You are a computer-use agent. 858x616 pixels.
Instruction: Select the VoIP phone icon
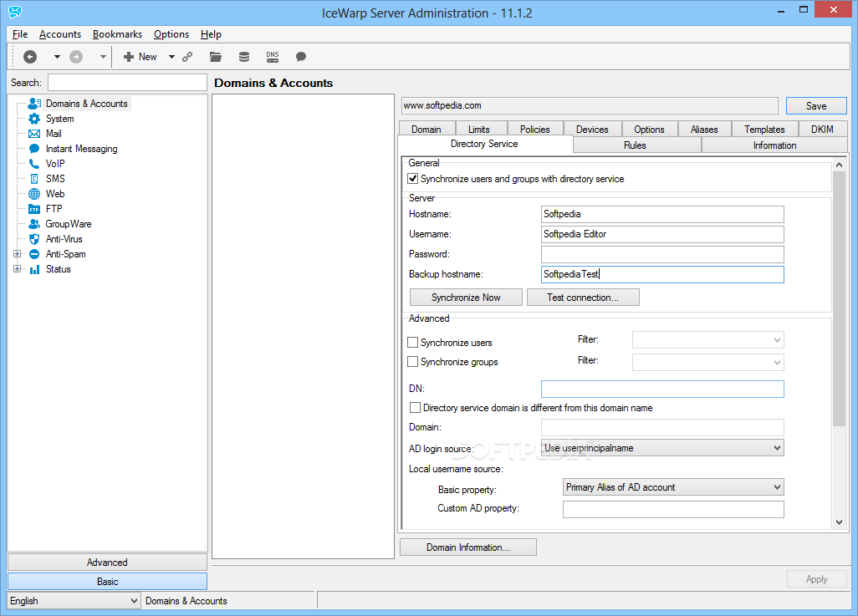(x=34, y=164)
